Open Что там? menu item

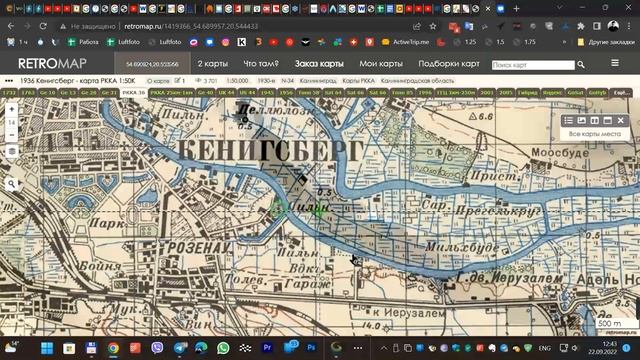coord(261,64)
